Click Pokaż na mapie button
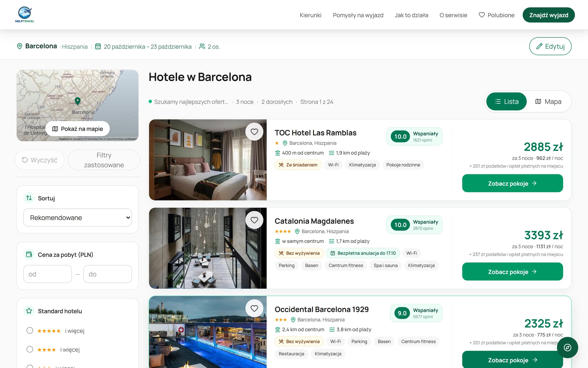Viewport: 588px width, 368px height. click(77, 129)
